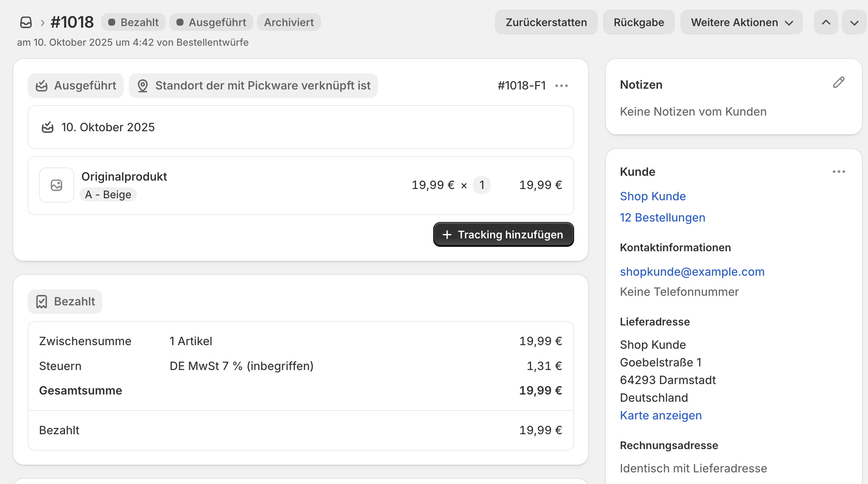Click the Bezahlt payment card badge

[x=65, y=301]
